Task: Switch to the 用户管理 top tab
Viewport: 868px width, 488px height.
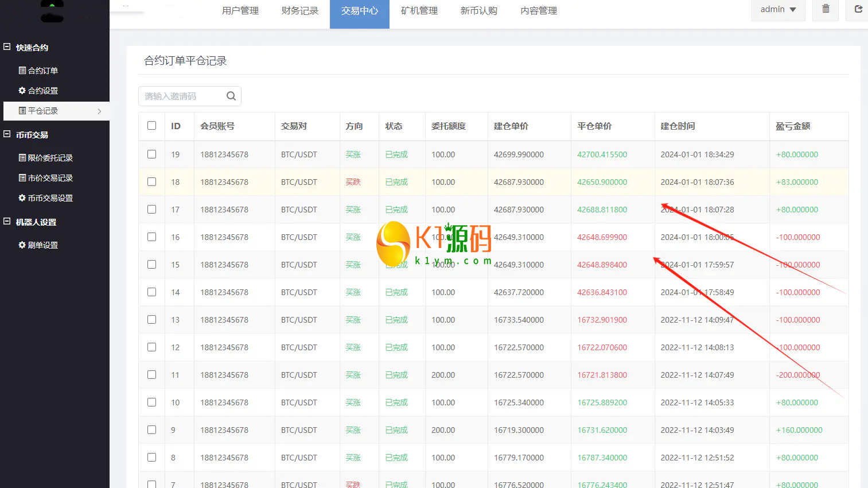Action: tap(240, 11)
